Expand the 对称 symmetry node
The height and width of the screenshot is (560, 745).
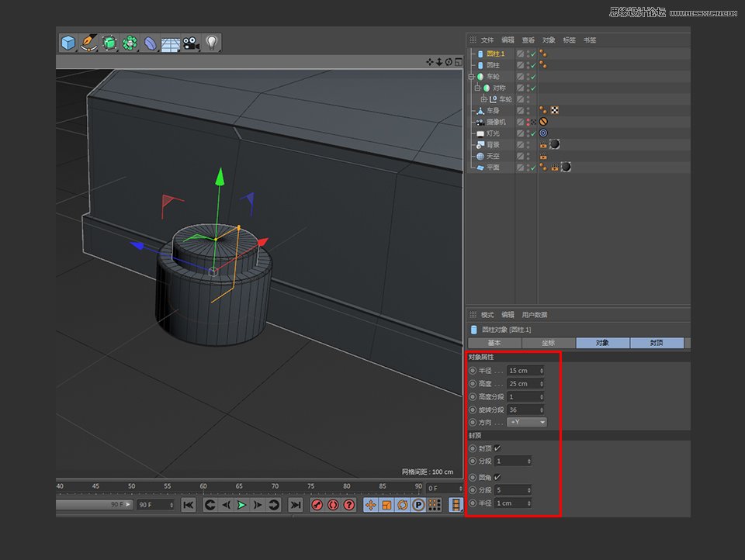pyautogui.click(x=477, y=88)
